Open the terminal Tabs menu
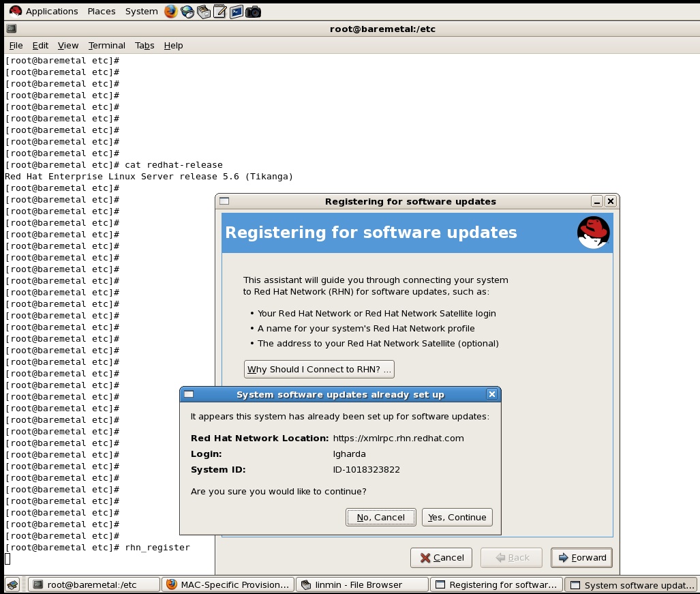This screenshot has height=594, width=700. [x=144, y=46]
